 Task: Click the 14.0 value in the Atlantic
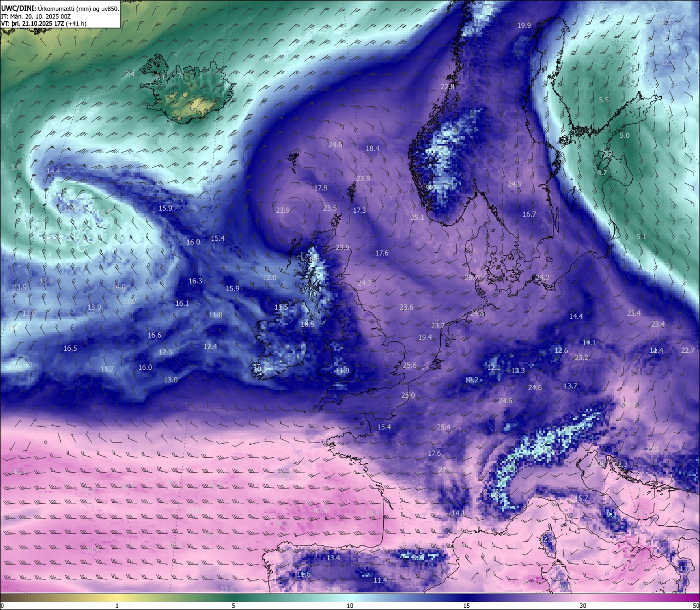pos(119,287)
